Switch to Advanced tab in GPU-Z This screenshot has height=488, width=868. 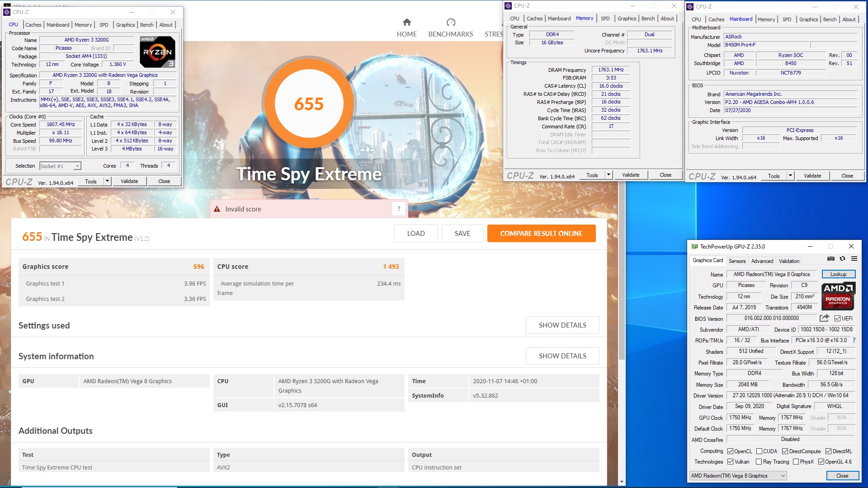762,261
